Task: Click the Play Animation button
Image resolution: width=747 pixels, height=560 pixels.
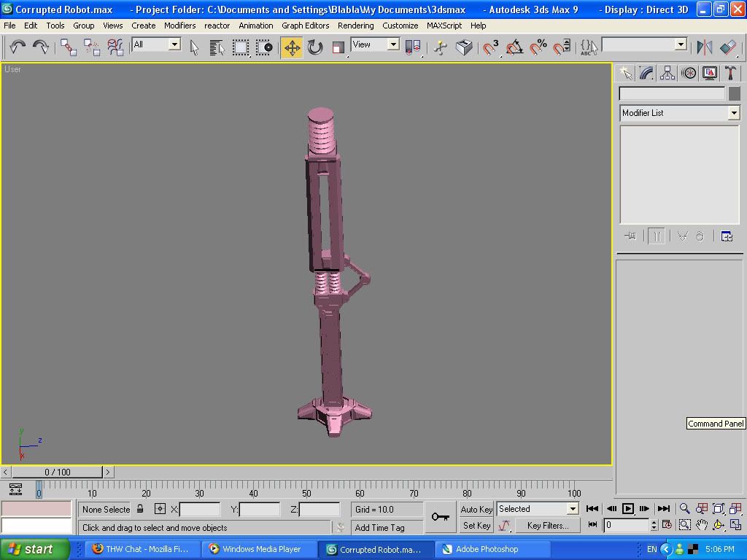Action: coord(628,508)
